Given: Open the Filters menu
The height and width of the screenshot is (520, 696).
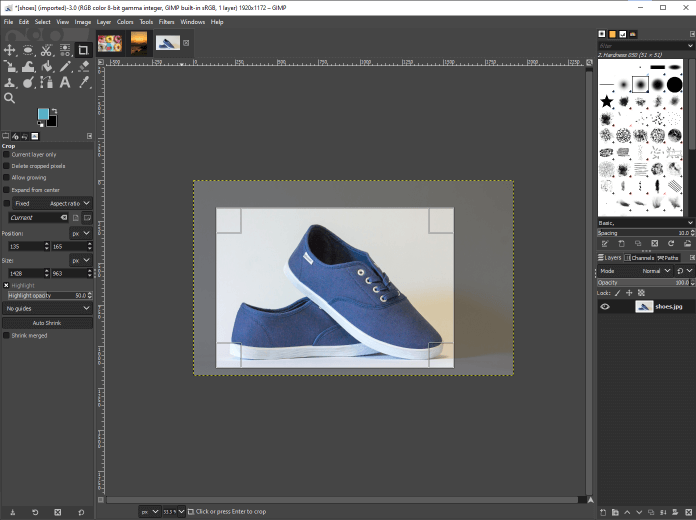Looking at the screenshot, I should coord(166,22).
